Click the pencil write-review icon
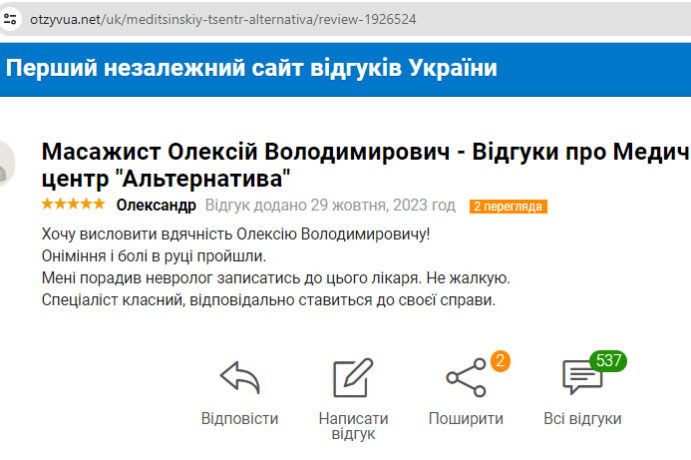Viewport: 691px width, 460px height. click(352, 378)
